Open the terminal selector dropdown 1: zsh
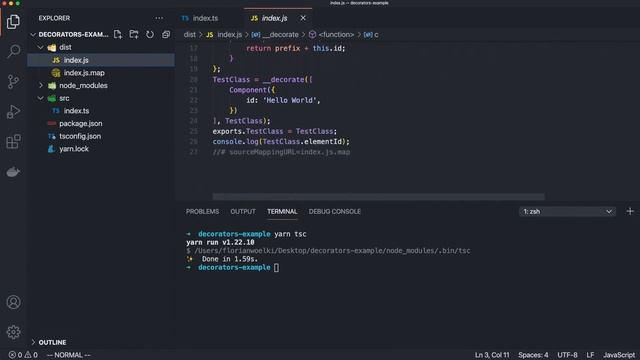The image size is (640, 360). point(567,211)
